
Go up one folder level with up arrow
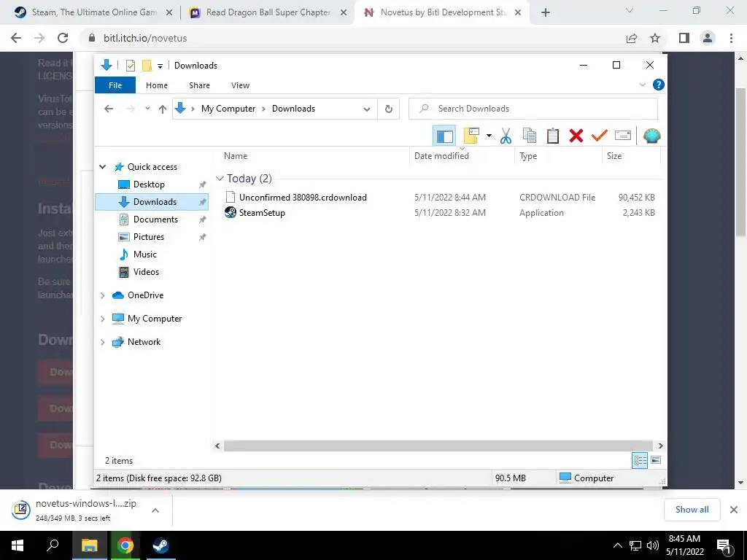[x=163, y=109]
